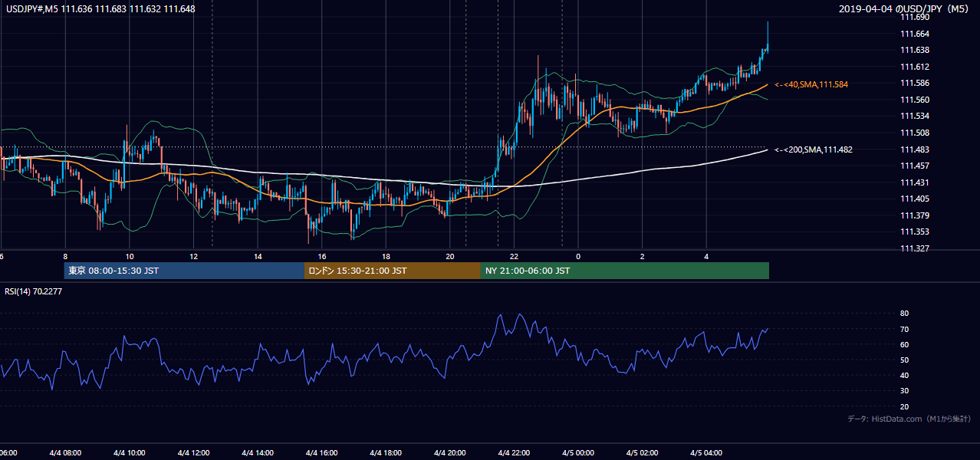Viewport: 980px width, 460px height.
Task: Click hour label 18 under the price chart
Action: pos(386,257)
